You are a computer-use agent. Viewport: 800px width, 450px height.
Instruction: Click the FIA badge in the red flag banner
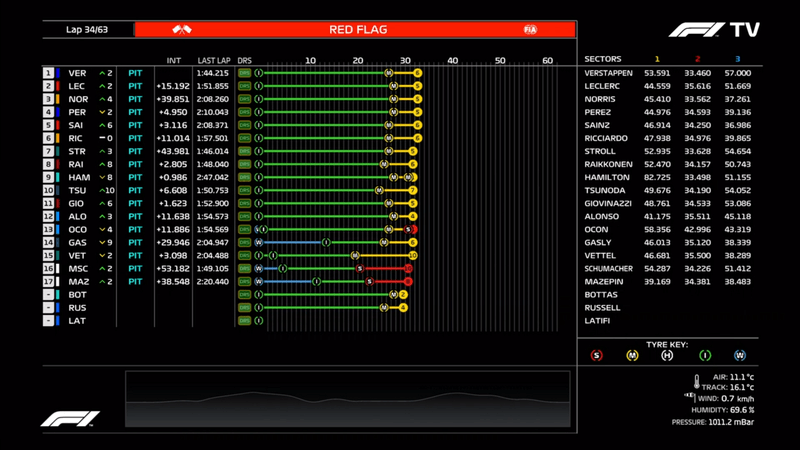530,30
